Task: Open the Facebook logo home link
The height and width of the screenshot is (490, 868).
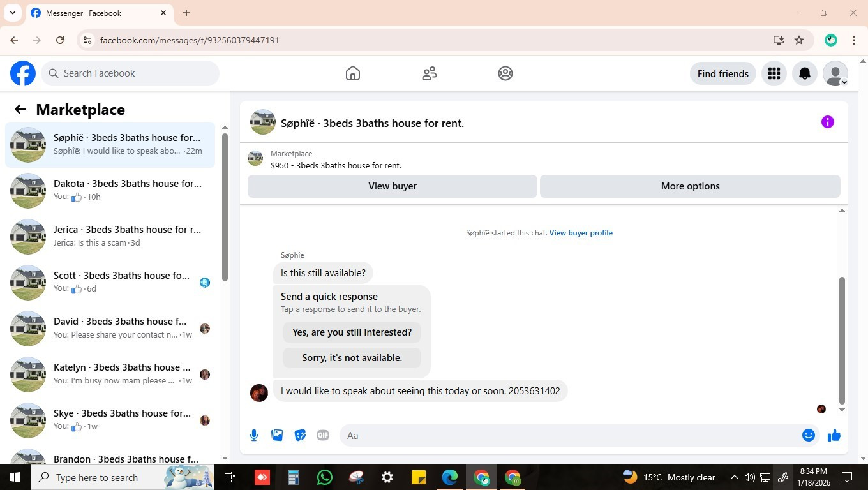Action: [23, 73]
